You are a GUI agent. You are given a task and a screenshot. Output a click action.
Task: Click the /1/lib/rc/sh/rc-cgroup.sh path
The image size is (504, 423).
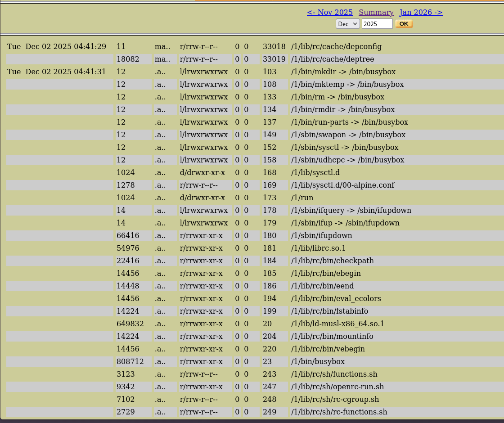pyautogui.click(x=335, y=399)
